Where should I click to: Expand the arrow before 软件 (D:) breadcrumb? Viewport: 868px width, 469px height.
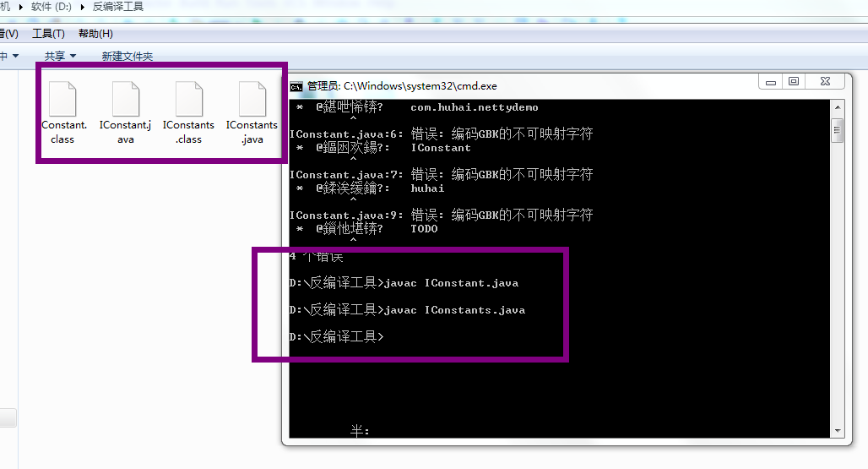click(21, 8)
